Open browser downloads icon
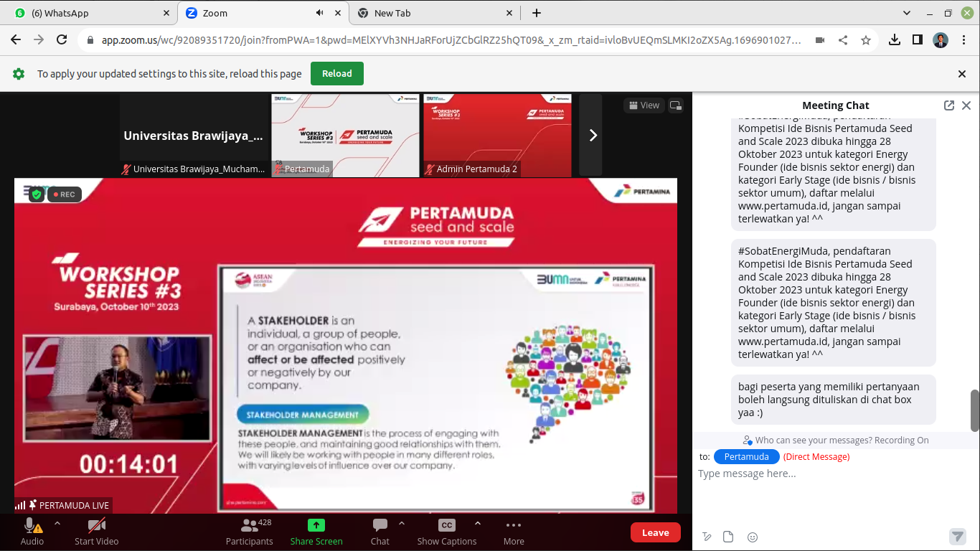980x551 pixels. pyautogui.click(x=895, y=40)
